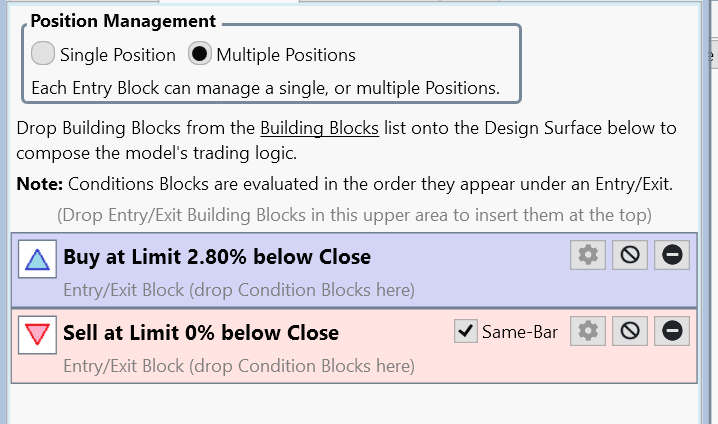The height and width of the screenshot is (424, 718).
Task: Select Multiple Positions radio button
Action: click(x=200, y=54)
